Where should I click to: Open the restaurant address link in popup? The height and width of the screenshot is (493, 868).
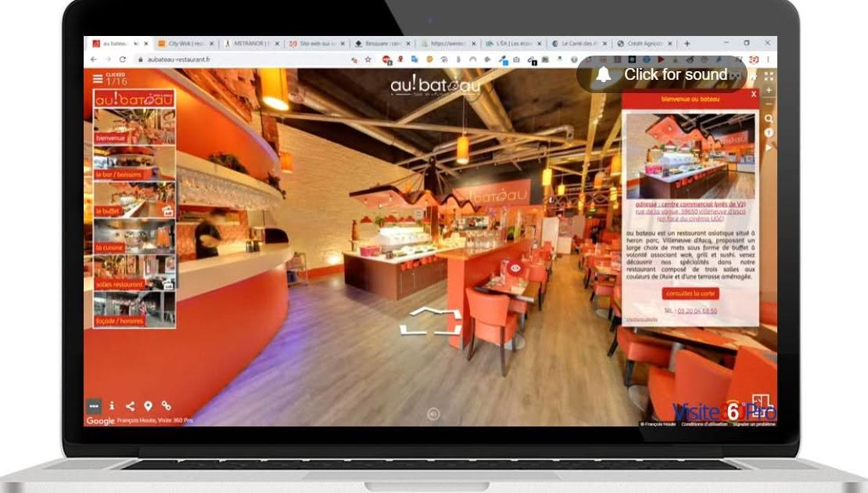pyautogui.click(x=690, y=211)
